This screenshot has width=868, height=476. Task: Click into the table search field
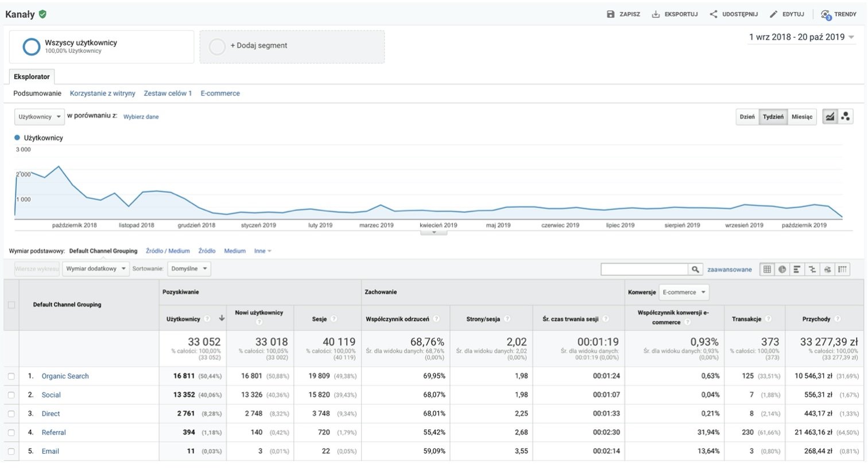[644, 269]
